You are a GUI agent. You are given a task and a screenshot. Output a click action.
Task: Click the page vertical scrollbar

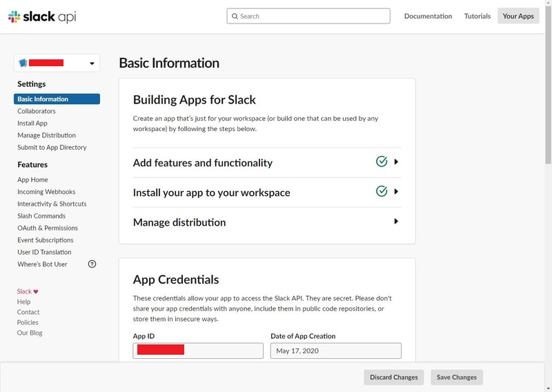pyautogui.click(x=548, y=84)
